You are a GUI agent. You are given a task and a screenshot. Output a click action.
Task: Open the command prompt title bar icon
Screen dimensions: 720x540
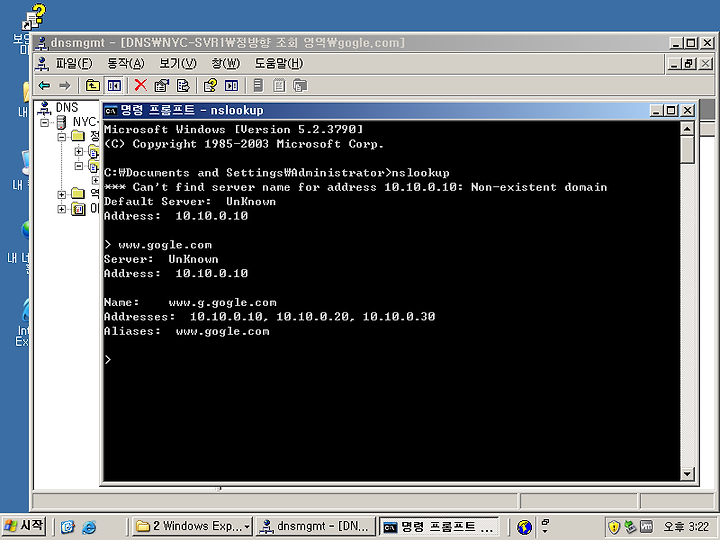(x=111, y=111)
